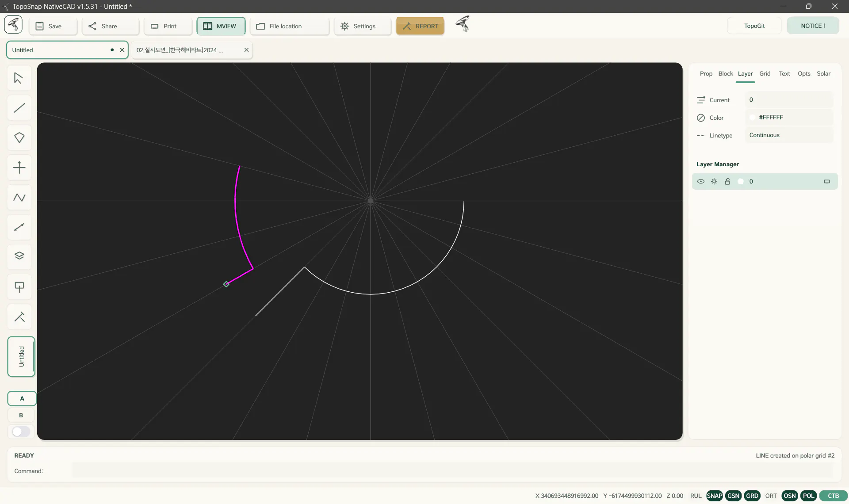Screen dimensions: 849x504
Task: Toggle the SNAP status mode
Action: (715, 496)
